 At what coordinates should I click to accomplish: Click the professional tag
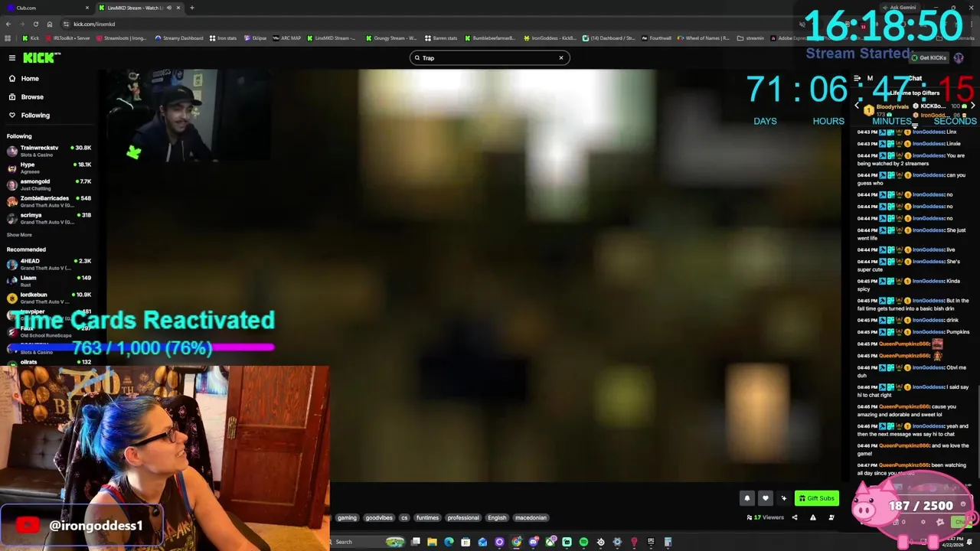point(463,517)
